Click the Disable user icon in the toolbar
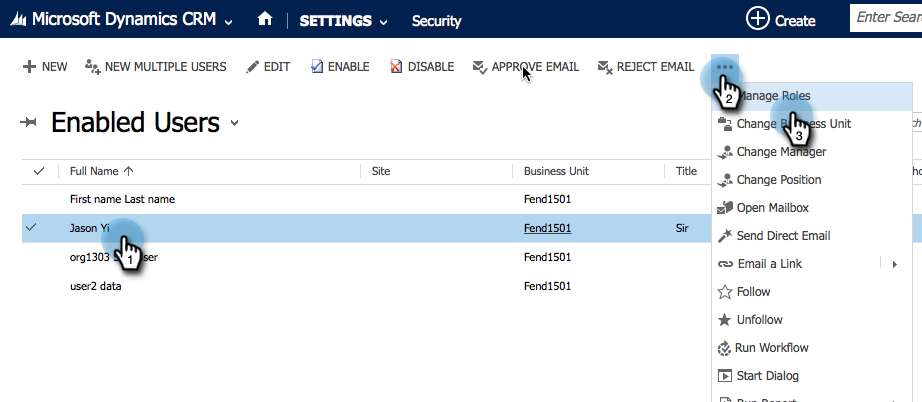 (396, 67)
